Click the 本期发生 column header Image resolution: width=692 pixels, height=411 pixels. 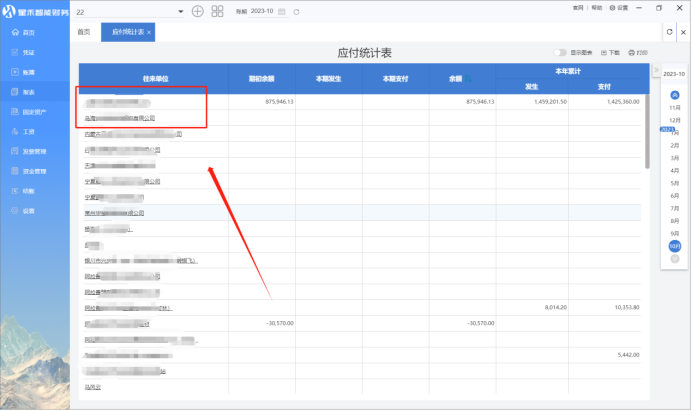pos(328,79)
